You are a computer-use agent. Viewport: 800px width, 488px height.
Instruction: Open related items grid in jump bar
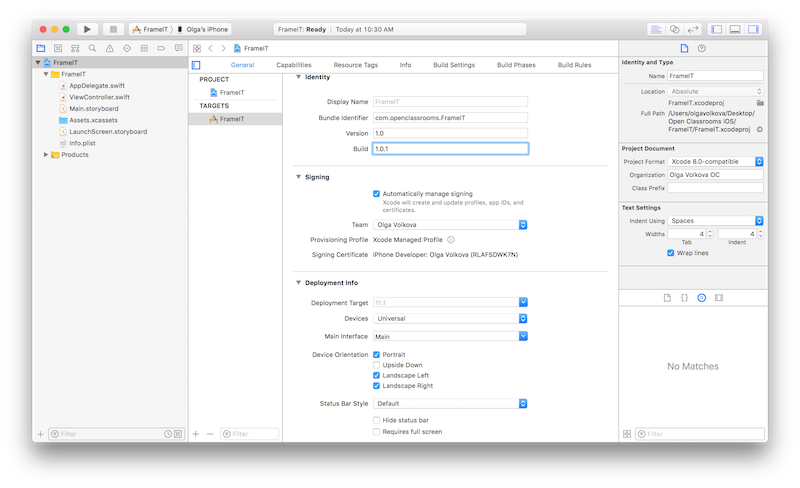pos(197,48)
